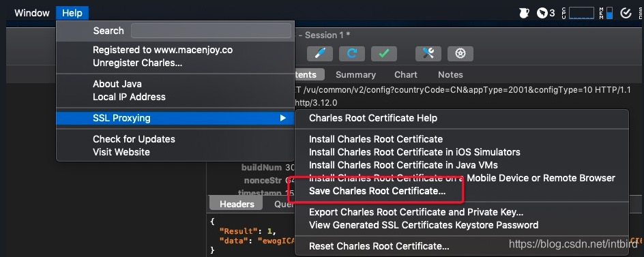Viewport: 644px width, 257px height.
Task: Open the Settings gear toolbar icon
Action: [x=460, y=53]
